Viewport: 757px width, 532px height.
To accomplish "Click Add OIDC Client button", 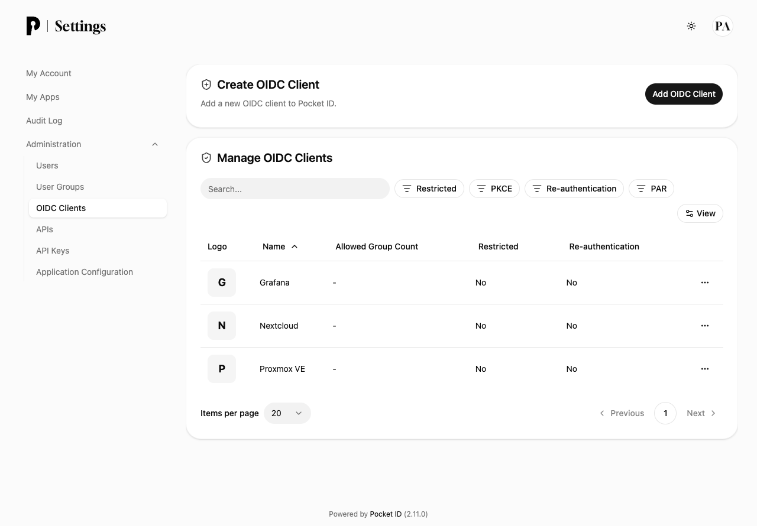I will [684, 94].
